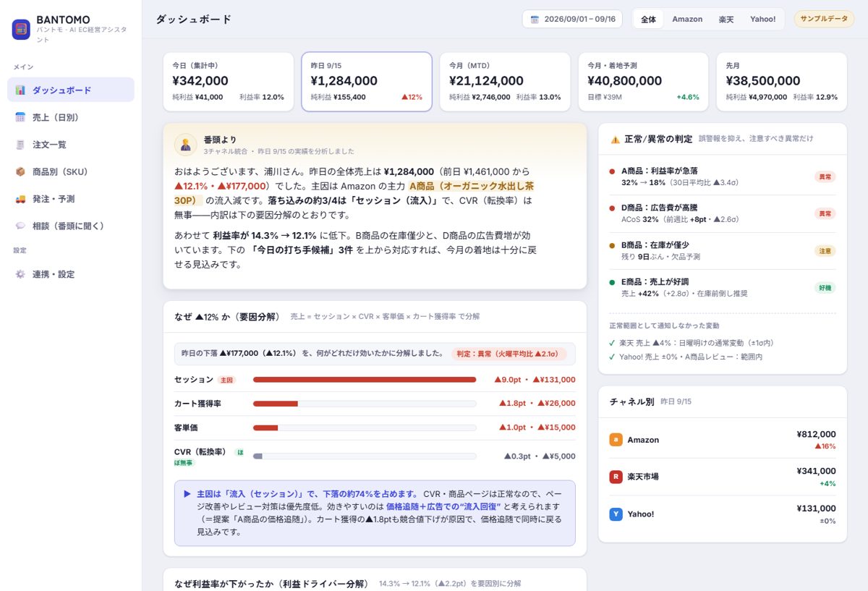Click the B商品：在庫が僅少 alert row

pyautogui.click(x=723, y=251)
